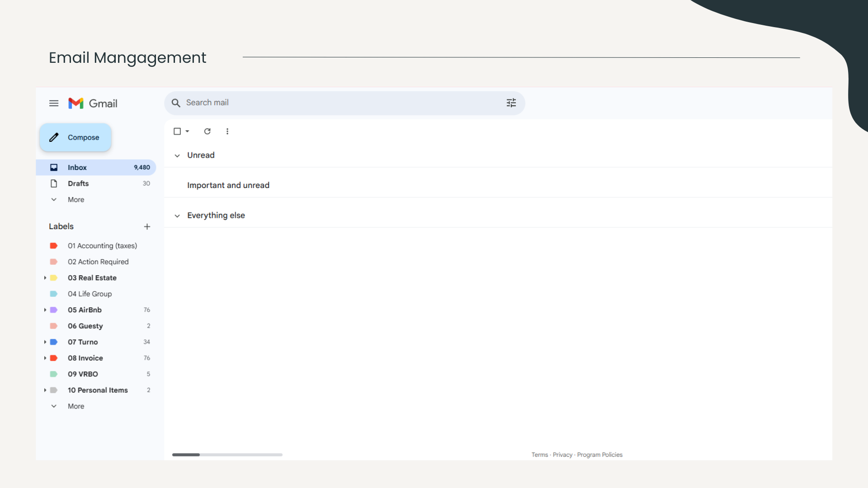The height and width of the screenshot is (488, 868).
Task: Click the Compose button
Action: click(x=75, y=137)
